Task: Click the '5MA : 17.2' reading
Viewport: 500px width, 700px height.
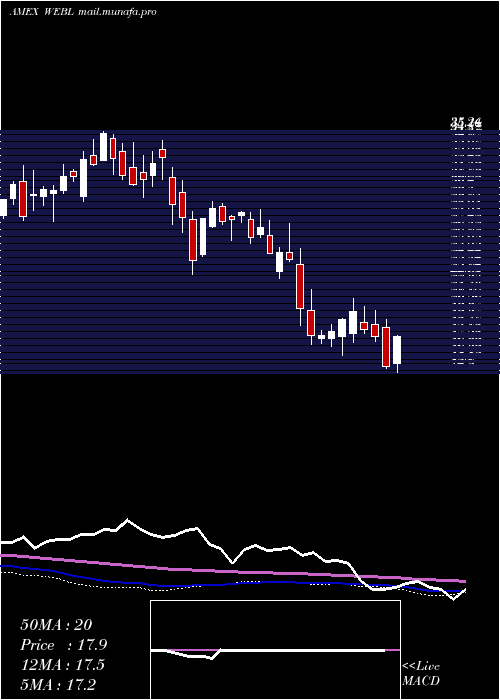Action: (x=58, y=684)
